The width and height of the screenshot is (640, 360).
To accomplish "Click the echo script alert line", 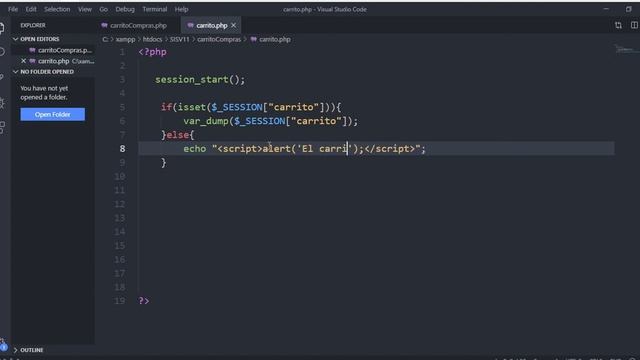I will 304,149.
